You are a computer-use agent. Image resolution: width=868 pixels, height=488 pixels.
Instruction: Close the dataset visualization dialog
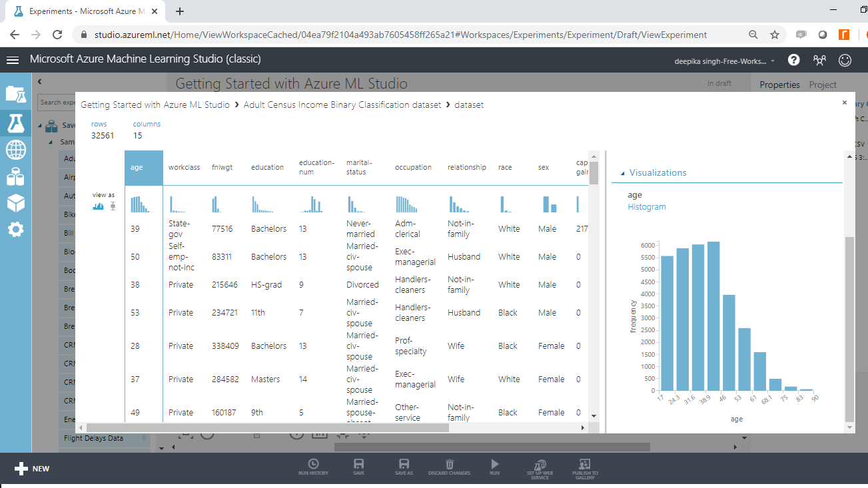(845, 103)
